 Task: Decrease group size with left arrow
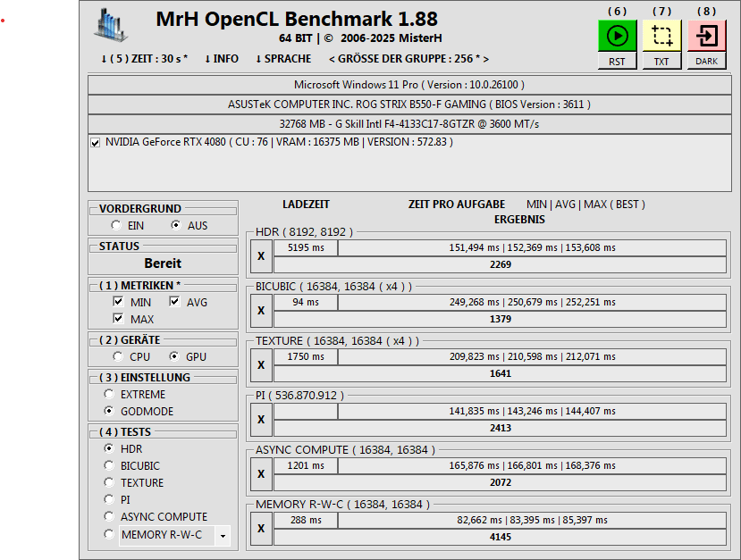coord(332,59)
